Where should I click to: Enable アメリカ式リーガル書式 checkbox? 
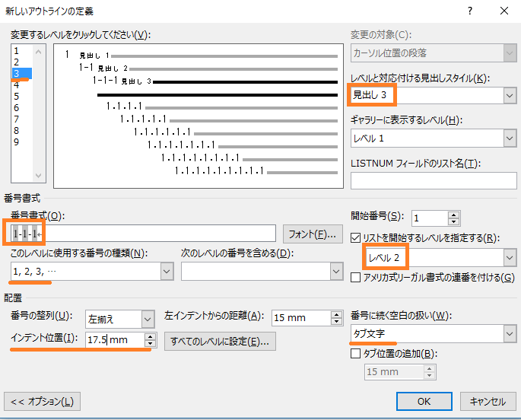pos(355,277)
